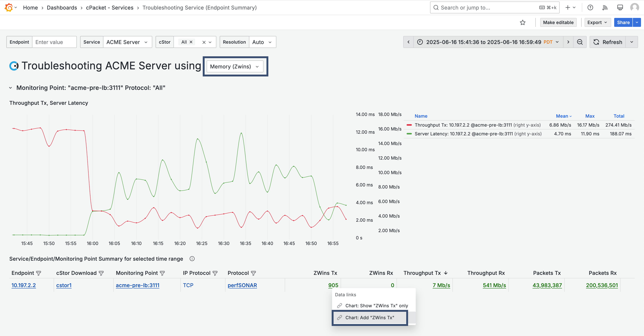Click Packets Rx value 200,536,501
Image resolution: width=644 pixels, height=336 pixels.
coord(602,285)
